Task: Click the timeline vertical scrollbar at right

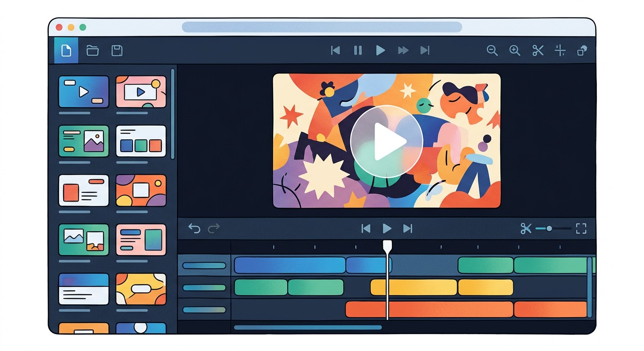Action: [590, 287]
